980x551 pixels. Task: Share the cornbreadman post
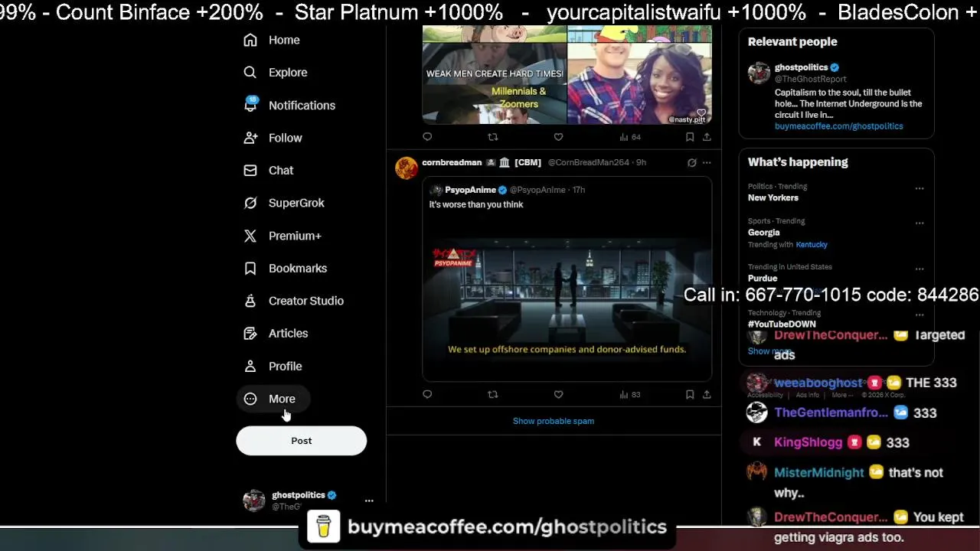point(707,394)
